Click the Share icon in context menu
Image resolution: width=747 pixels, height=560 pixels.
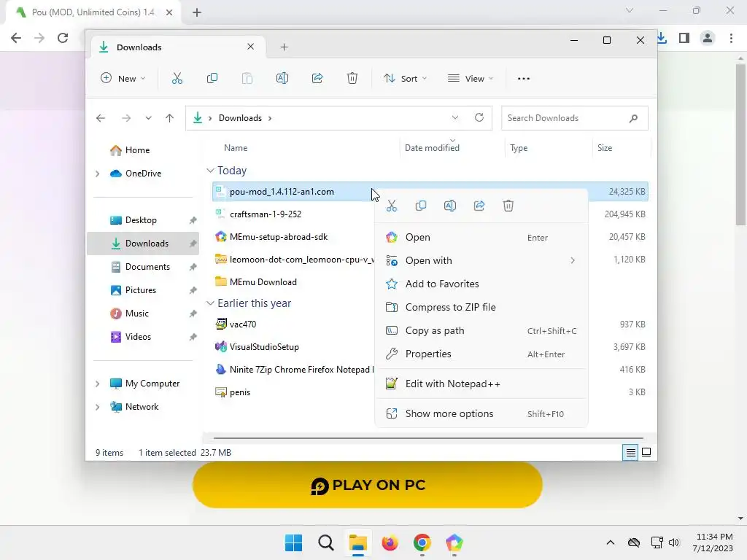coord(479,206)
